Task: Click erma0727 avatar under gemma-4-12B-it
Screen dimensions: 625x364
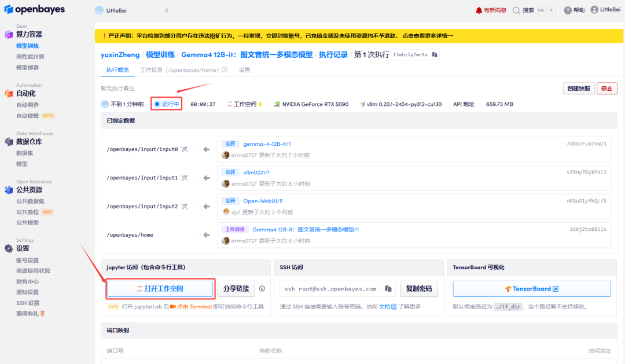Action: click(226, 155)
